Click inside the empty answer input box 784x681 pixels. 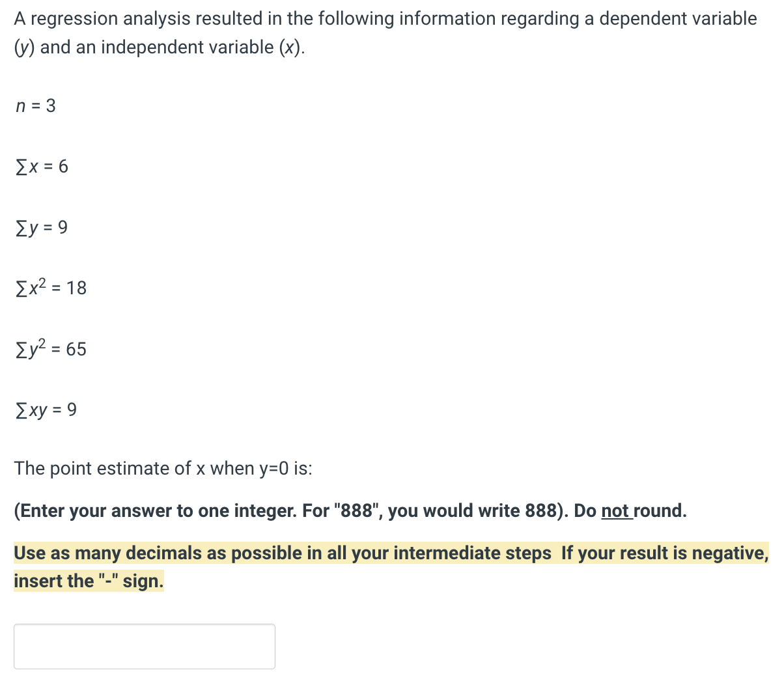click(143, 645)
